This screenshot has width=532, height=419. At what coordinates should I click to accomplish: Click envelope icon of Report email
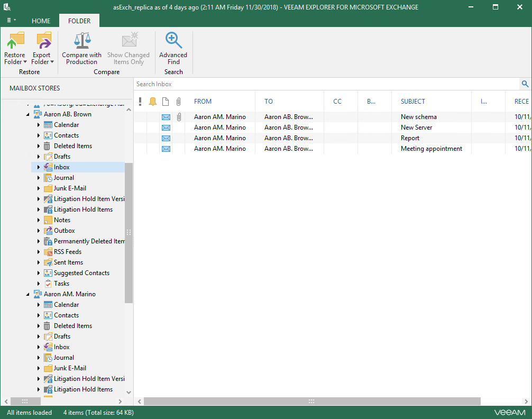click(166, 138)
